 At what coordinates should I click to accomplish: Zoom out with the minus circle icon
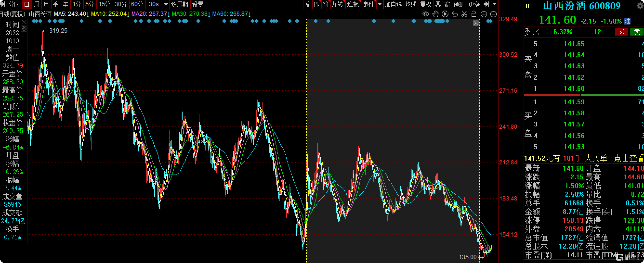click(x=493, y=14)
